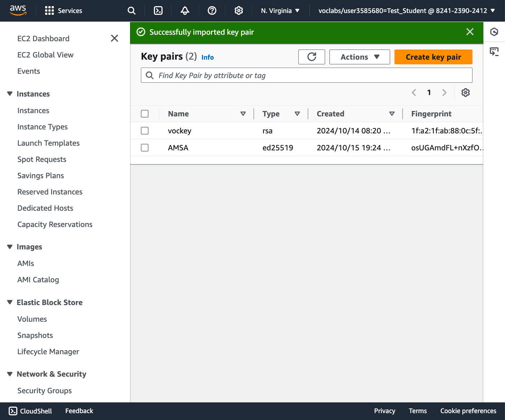Screen dimensions: 505x420
Task: Open Cookie preferences
Action: (x=468, y=411)
